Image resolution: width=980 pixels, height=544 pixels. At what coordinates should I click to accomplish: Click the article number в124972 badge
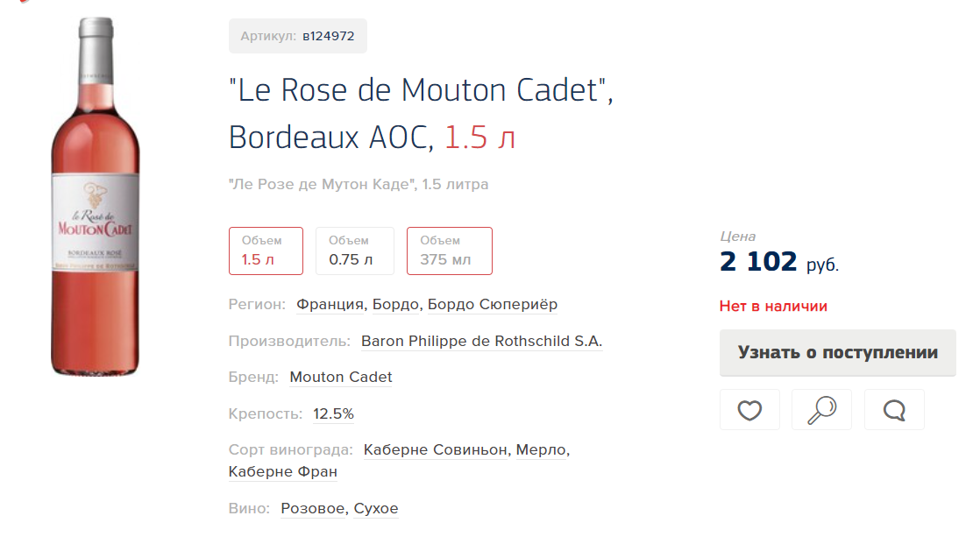[x=297, y=36]
